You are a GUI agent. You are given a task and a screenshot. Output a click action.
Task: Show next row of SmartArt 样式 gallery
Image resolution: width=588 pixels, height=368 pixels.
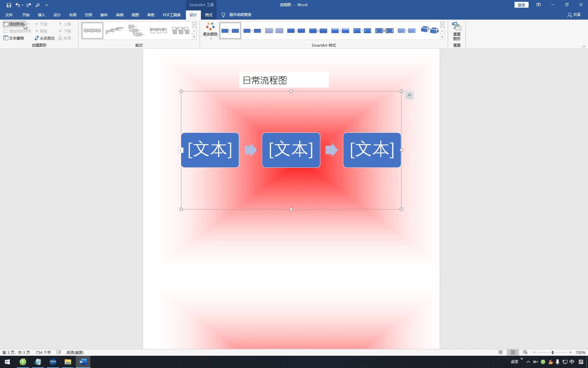(x=442, y=31)
